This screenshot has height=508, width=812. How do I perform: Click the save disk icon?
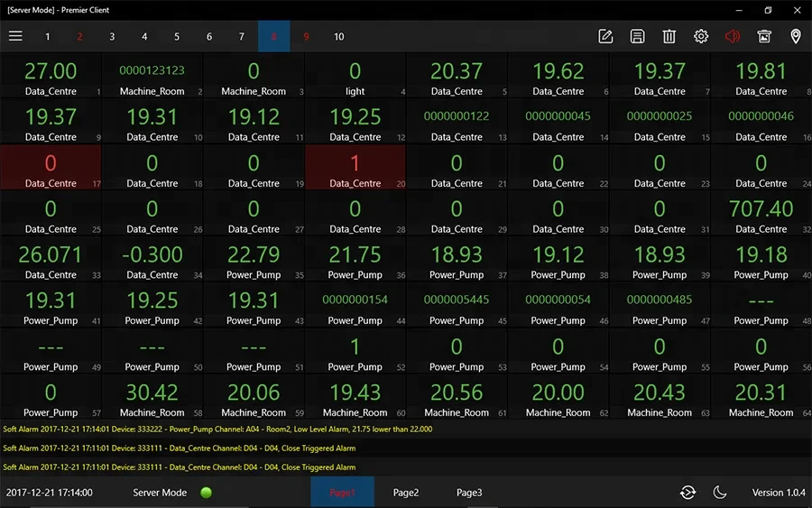(637, 36)
